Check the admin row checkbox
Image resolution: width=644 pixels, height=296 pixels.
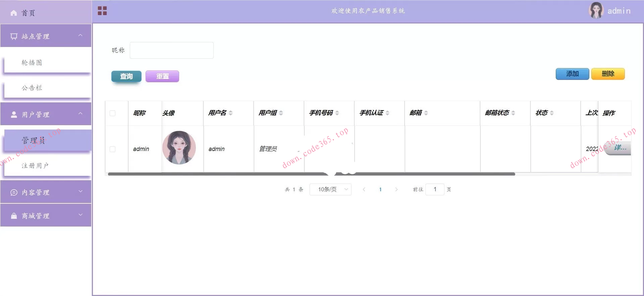click(x=112, y=149)
